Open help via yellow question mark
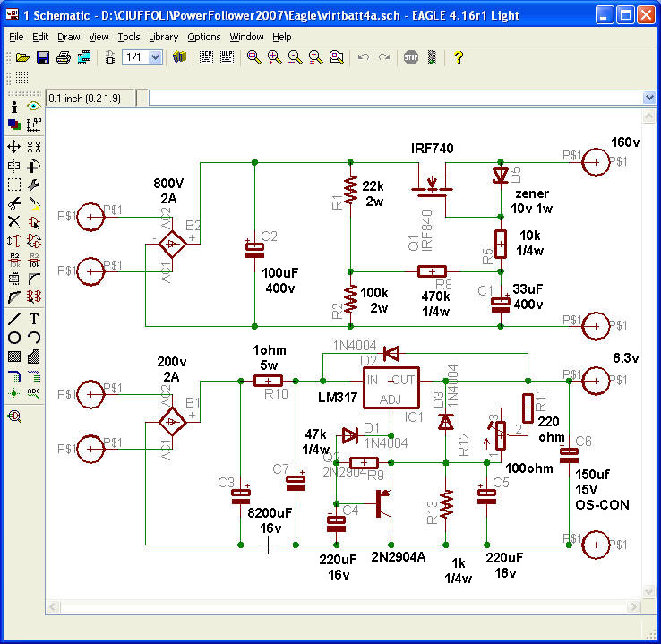661x644 pixels. point(458,57)
